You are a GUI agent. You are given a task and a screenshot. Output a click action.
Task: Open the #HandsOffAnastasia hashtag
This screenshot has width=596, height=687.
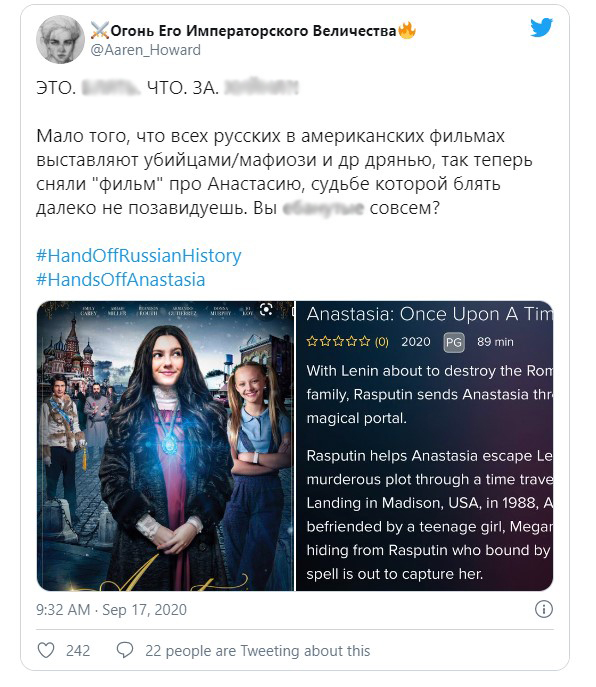pos(121,280)
